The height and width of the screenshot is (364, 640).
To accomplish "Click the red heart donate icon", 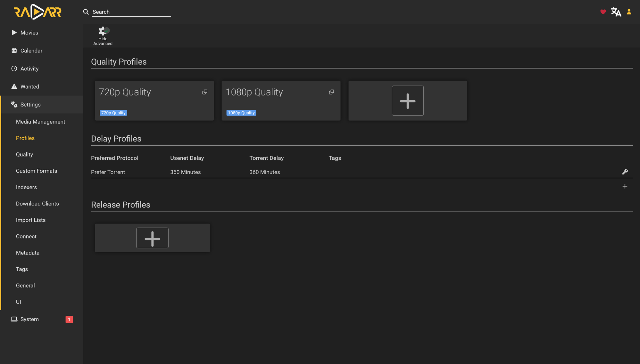I will click(603, 12).
